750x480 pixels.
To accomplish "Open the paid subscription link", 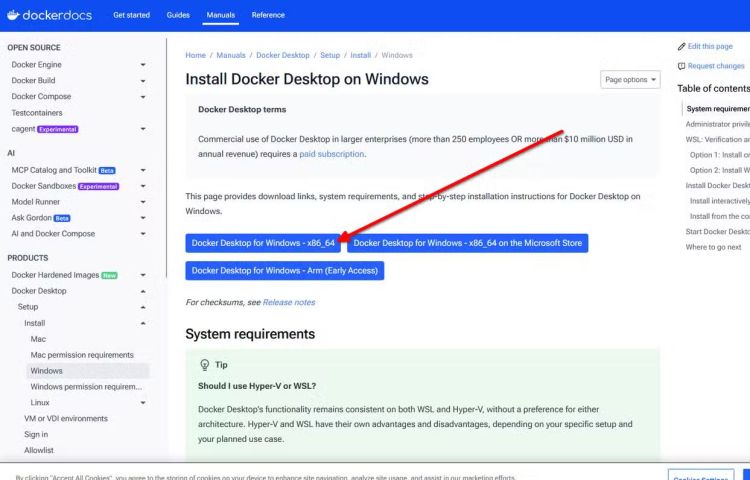I will [332, 154].
